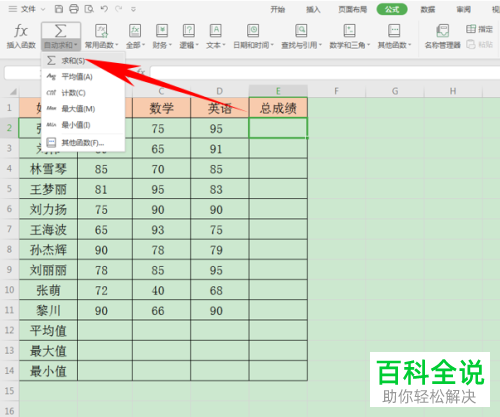Select the 平均值 row label cell
500x417 pixels.
point(48,331)
